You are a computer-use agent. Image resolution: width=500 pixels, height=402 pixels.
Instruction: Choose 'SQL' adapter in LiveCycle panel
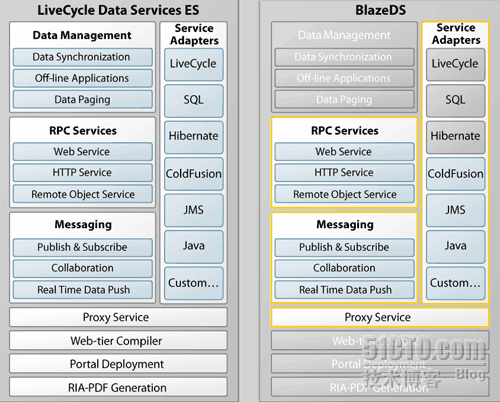point(194,101)
